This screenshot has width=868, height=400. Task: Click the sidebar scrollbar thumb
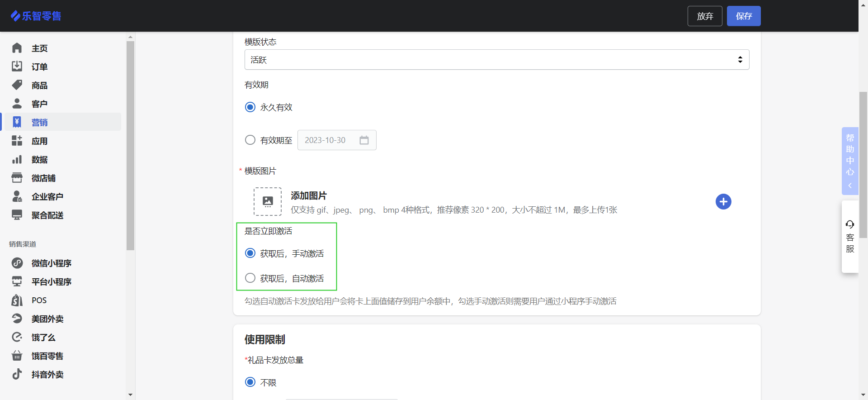(x=131, y=146)
